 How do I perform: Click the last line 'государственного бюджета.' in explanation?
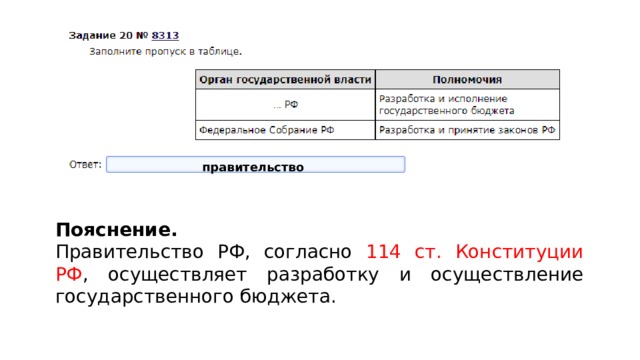196,297
